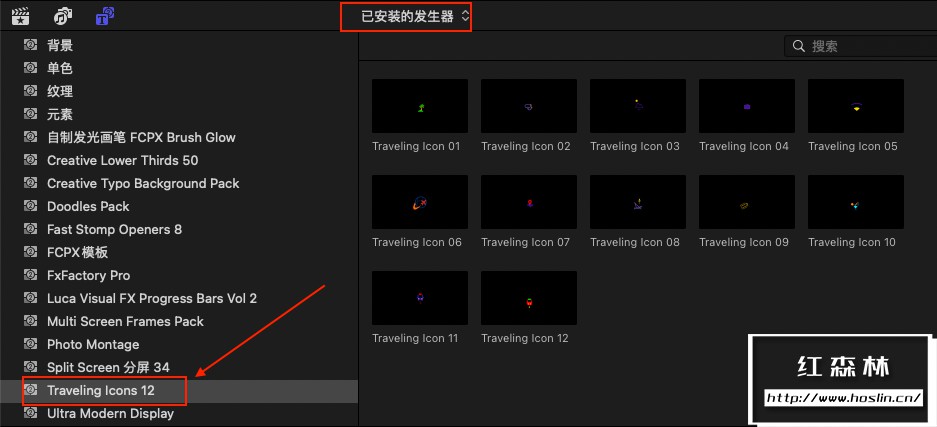Click the Traveling Icon 12 label text
Screen dimensions: 937x427
pyautogui.click(x=525, y=339)
